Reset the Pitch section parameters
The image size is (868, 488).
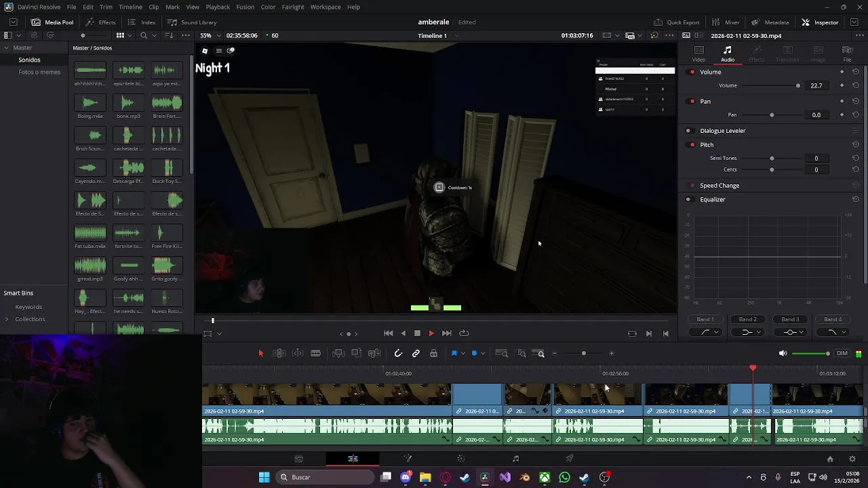click(x=856, y=144)
